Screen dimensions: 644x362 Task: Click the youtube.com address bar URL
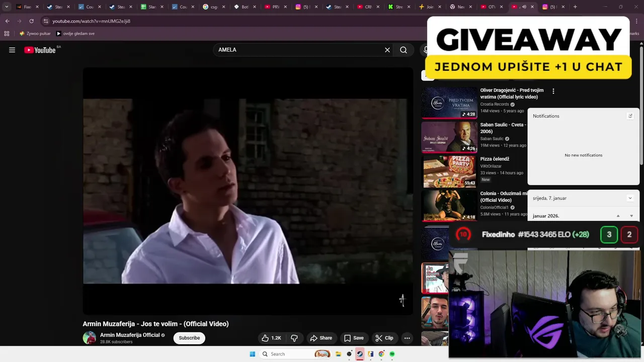(91, 21)
